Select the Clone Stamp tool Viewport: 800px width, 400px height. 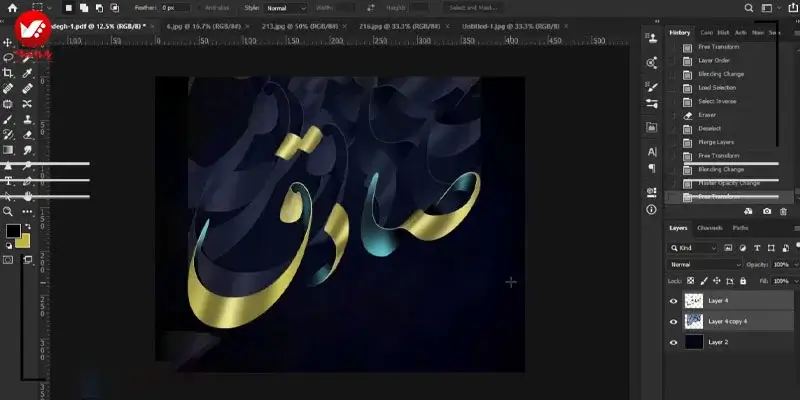click(x=28, y=119)
